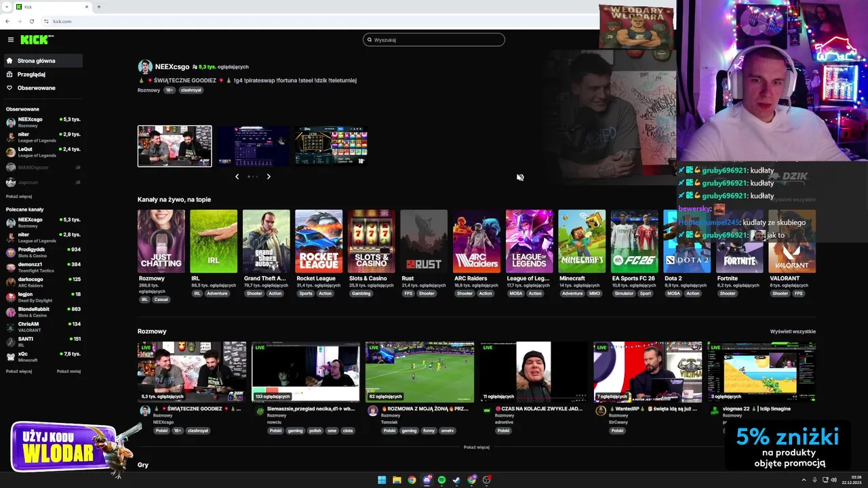868x488 pixels.
Task: Show hidden system tray icons
Action: pos(804,480)
